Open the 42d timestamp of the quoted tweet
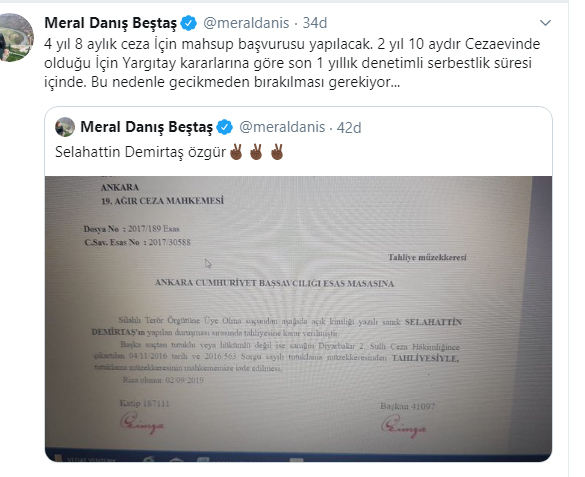Screen dimensions: 585x477 pyautogui.click(x=349, y=128)
